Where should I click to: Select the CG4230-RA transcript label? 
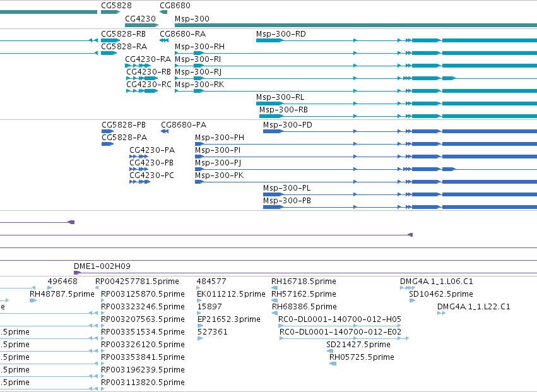click(x=148, y=59)
